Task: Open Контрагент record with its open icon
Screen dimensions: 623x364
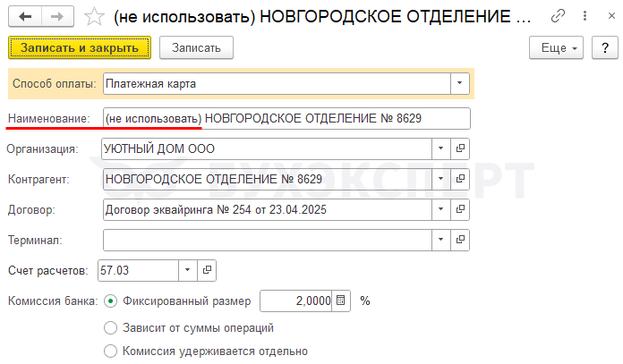Action: (x=460, y=179)
